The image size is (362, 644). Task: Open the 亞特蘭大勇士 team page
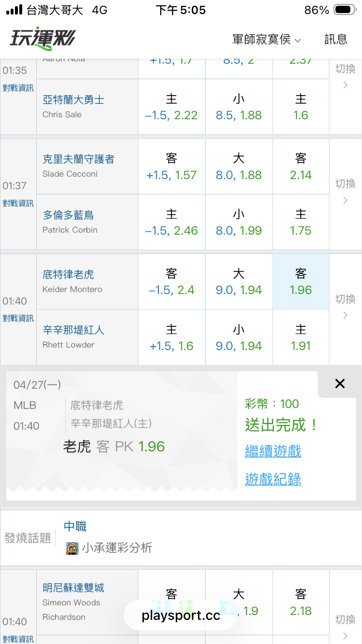click(x=73, y=100)
